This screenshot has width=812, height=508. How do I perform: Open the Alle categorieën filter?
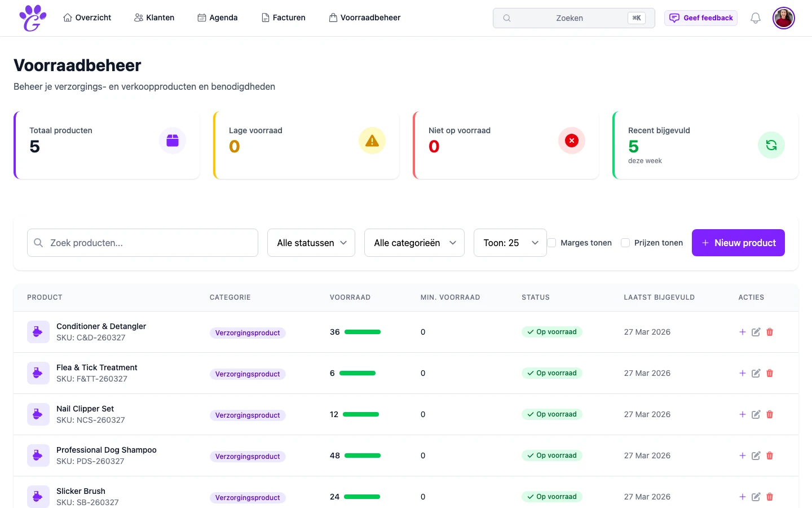point(414,243)
